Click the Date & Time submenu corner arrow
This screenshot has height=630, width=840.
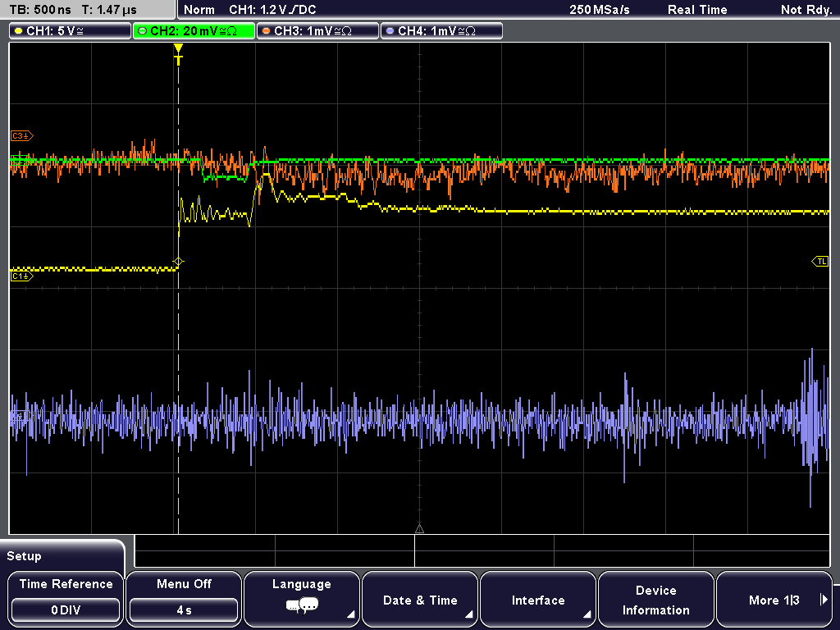(468, 614)
